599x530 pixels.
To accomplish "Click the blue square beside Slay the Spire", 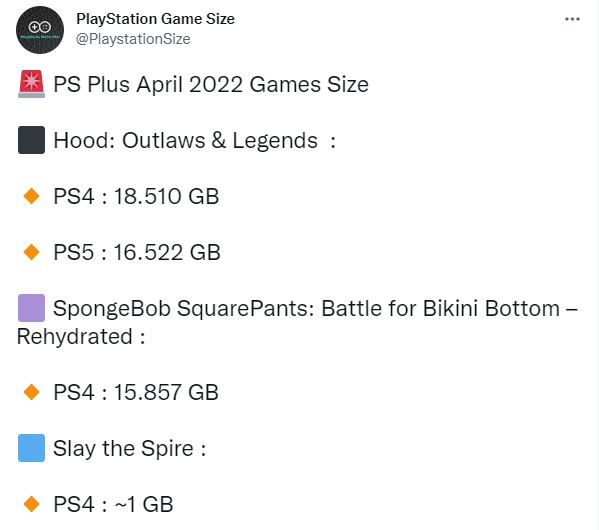I will point(31,448).
